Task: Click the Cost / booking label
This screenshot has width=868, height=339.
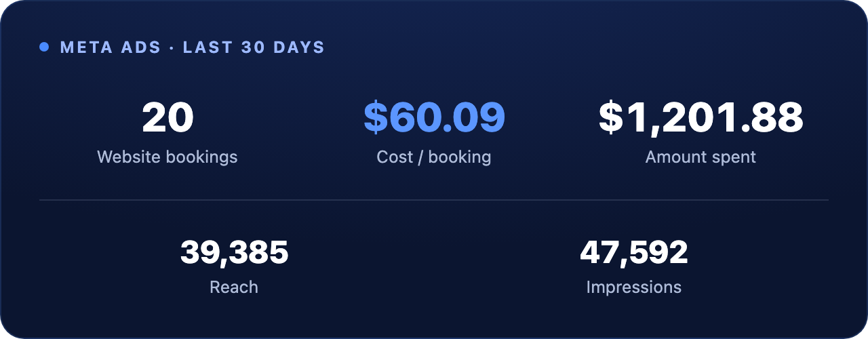Action: (x=434, y=157)
